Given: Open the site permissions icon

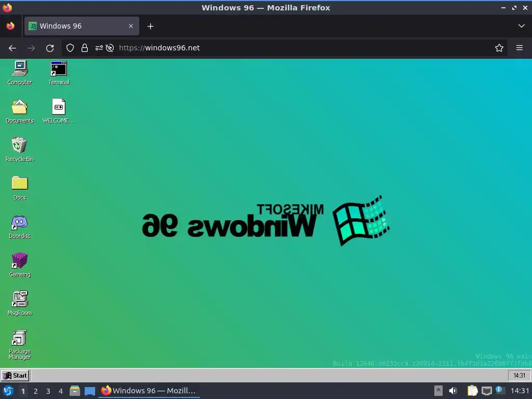Looking at the screenshot, I should click(x=99, y=48).
